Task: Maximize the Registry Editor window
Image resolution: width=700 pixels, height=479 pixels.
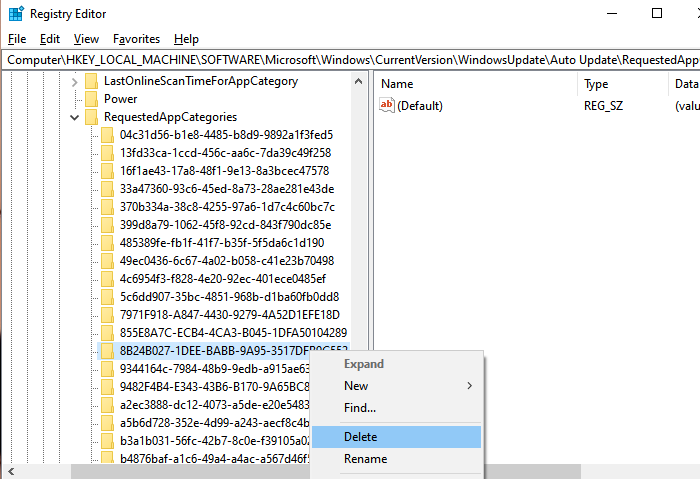Action: click(657, 13)
